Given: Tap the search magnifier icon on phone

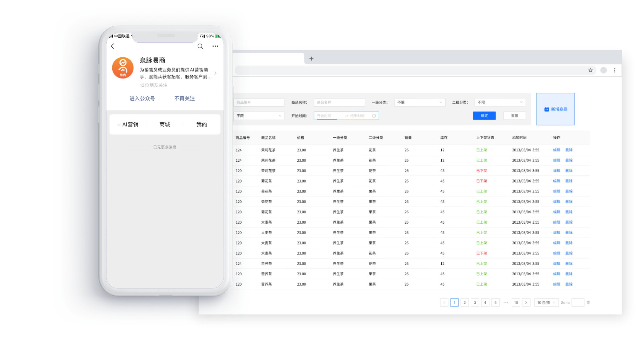Looking at the screenshot, I should [x=200, y=46].
